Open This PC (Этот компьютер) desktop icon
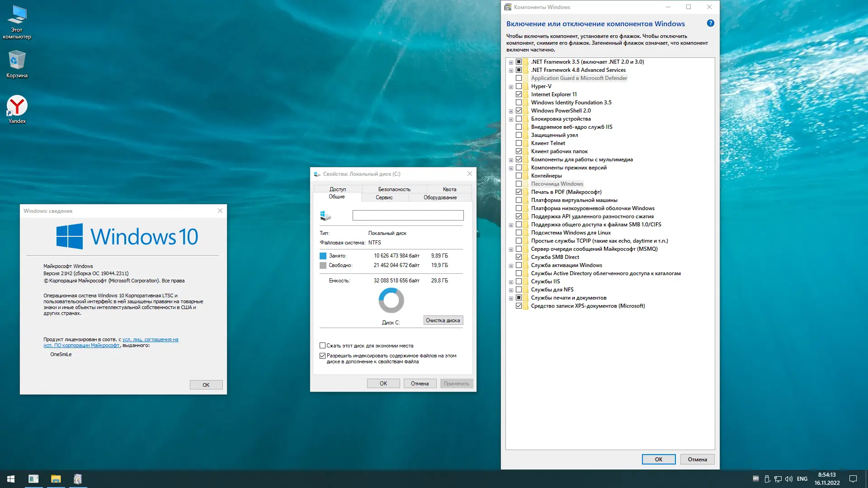 pyautogui.click(x=17, y=15)
